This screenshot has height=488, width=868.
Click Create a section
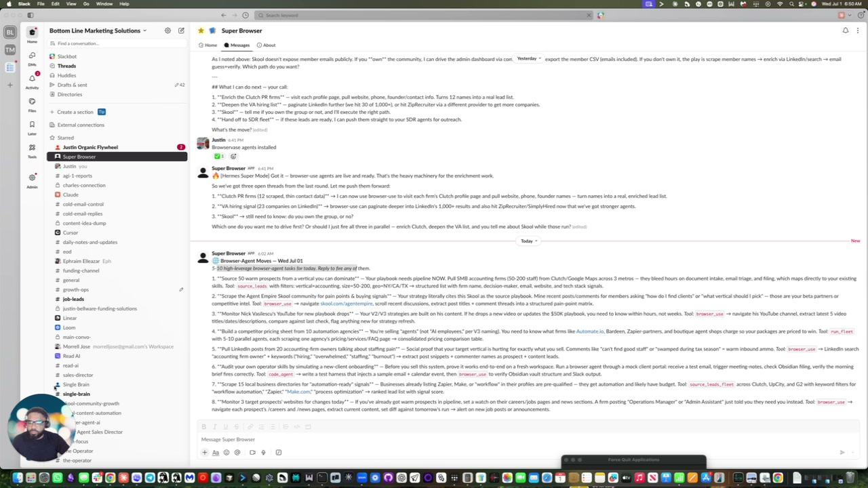[x=75, y=112]
